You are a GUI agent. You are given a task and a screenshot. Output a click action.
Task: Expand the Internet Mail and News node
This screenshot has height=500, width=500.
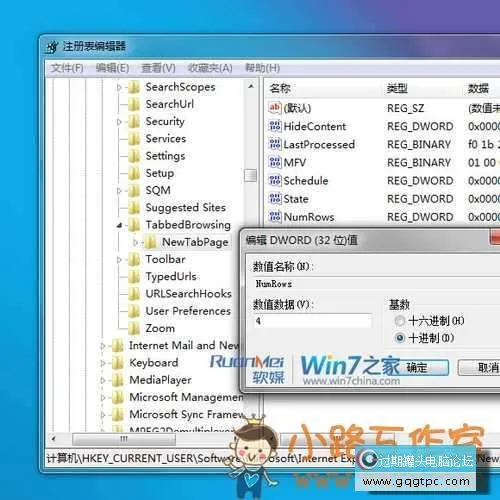[x=103, y=346]
